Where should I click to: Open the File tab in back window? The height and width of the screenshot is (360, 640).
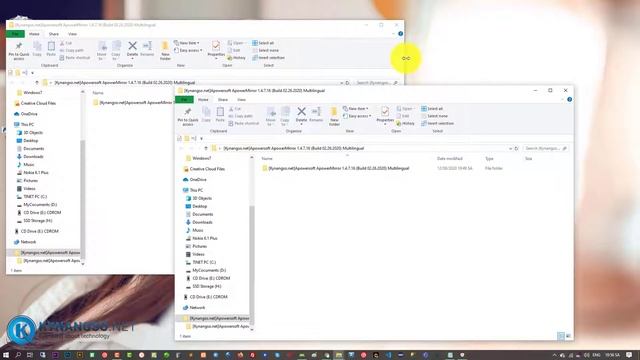(x=15, y=34)
